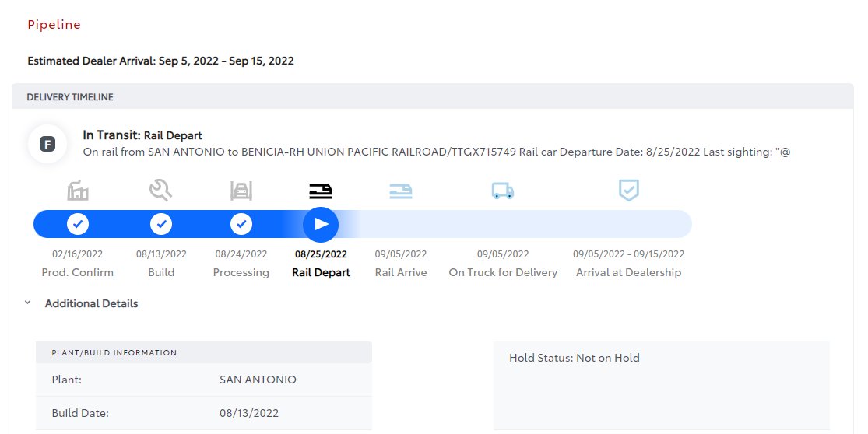Click the 09/05/2022 - 09/15/2022 date range
Screen dimensions: 868x434
629,254
